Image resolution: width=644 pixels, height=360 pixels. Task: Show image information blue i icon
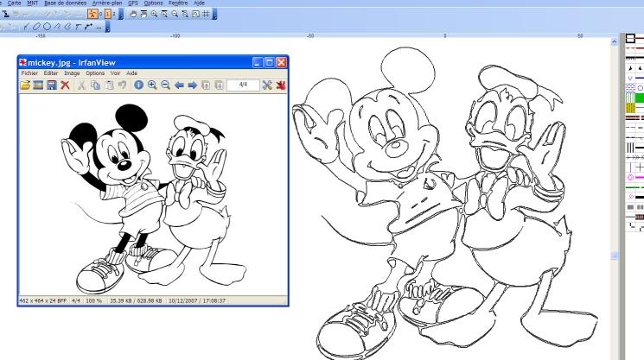tap(139, 85)
